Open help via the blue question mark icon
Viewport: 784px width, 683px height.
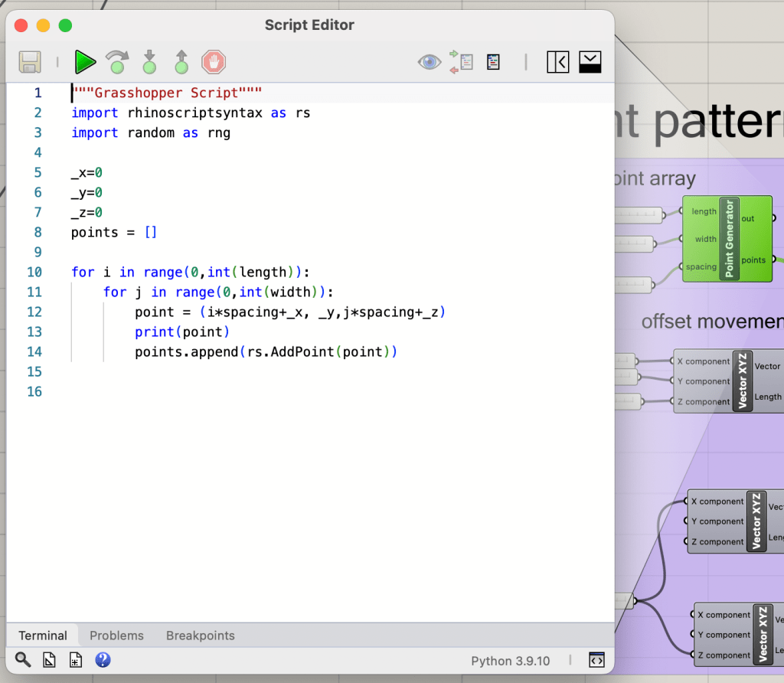click(103, 660)
